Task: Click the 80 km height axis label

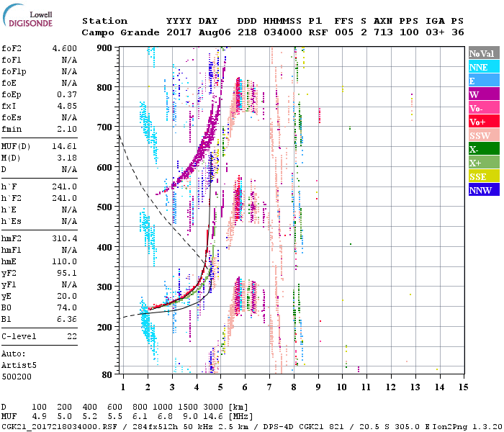Action: click(107, 375)
